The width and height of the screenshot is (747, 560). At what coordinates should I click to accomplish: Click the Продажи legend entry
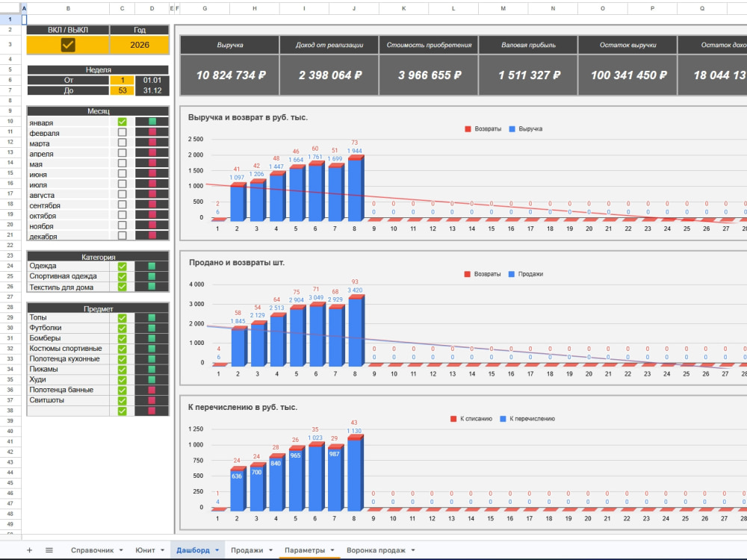point(525,274)
